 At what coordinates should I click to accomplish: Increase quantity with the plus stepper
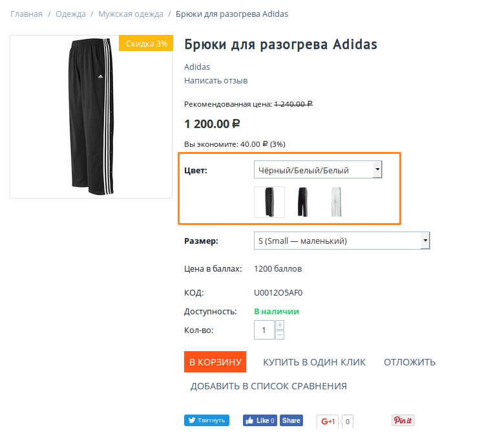pos(280,325)
